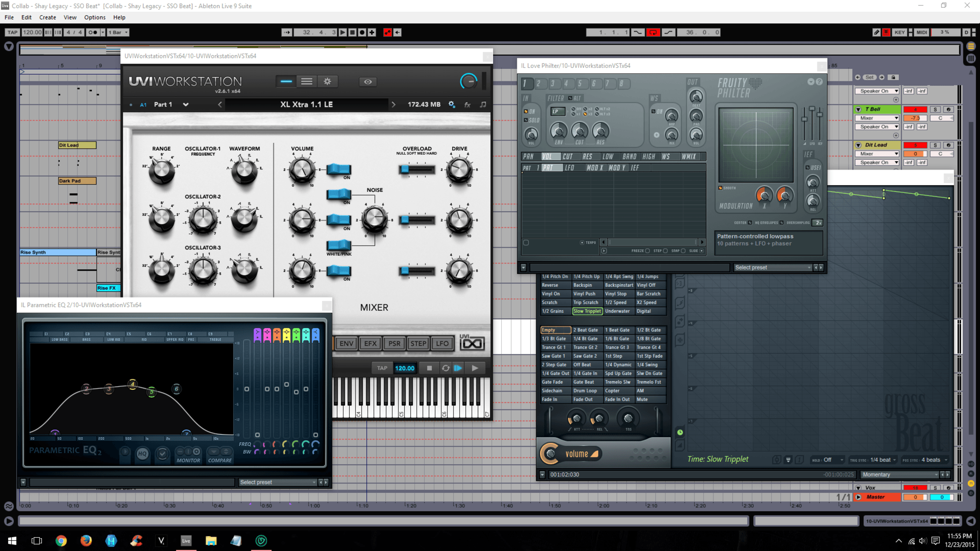This screenshot has width=980, height=551.
Task: Open Parametric EQ 2 Select preset dropdown
Action: [278, 482]
